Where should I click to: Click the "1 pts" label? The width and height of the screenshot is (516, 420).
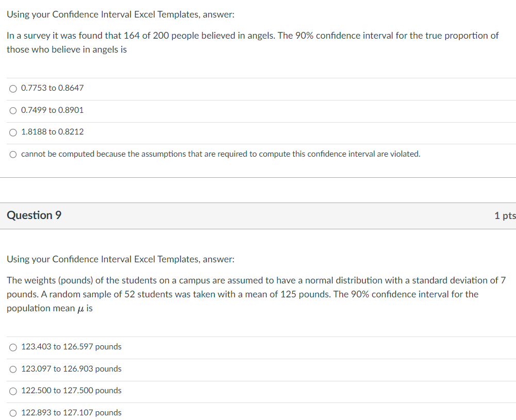click(505, 215)
